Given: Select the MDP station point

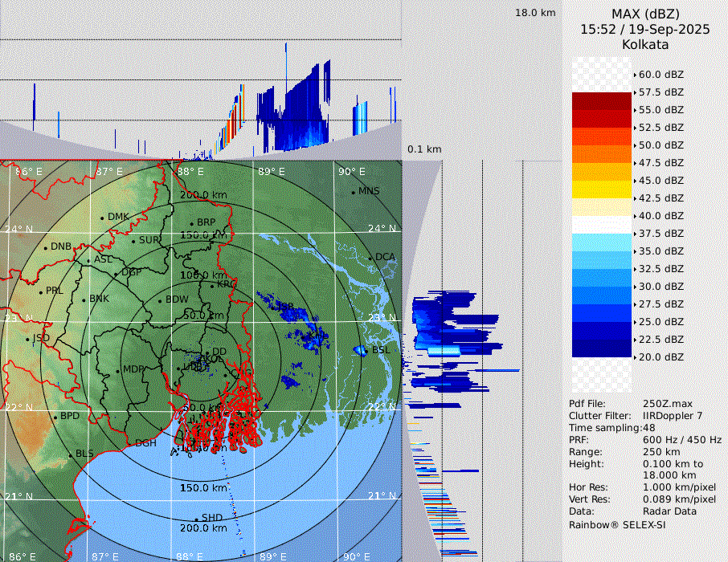Looking at the screenshot, I should point(117,370).
